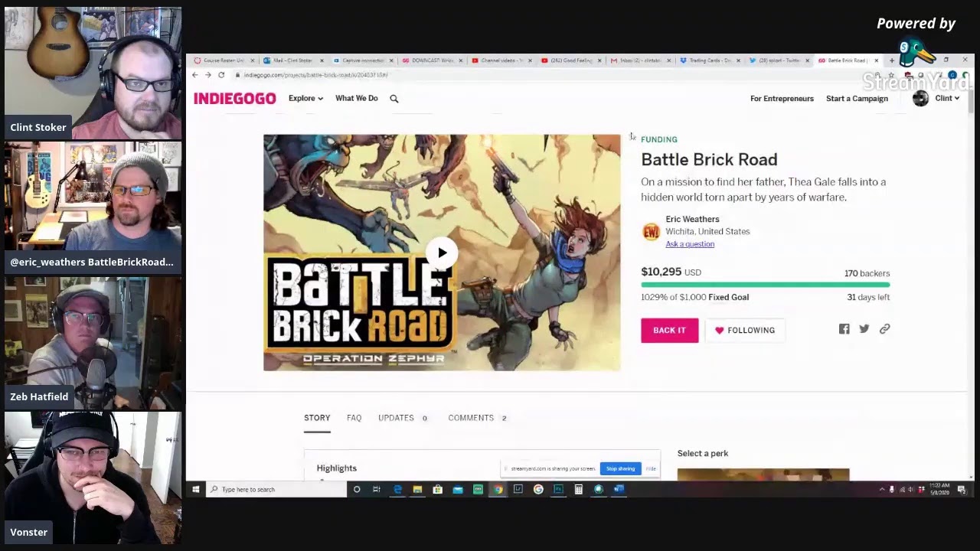
Task: Share campaign via Facebook icon
Action: (x=844, y=329)
